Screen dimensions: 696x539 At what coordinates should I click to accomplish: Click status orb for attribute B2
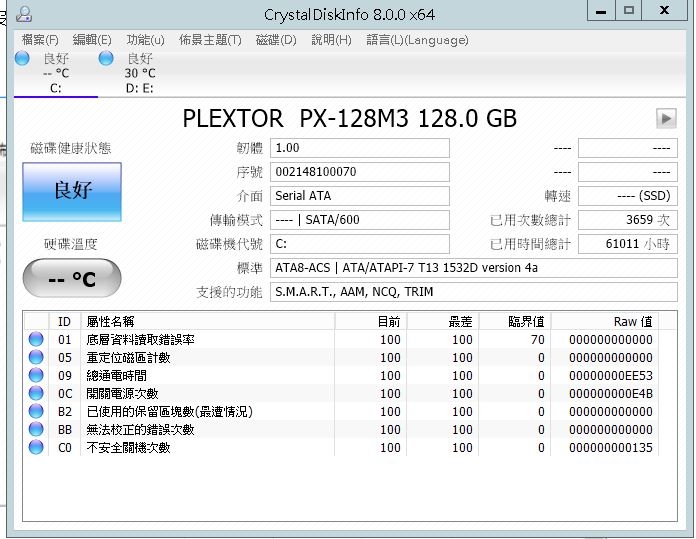point(36,411)
